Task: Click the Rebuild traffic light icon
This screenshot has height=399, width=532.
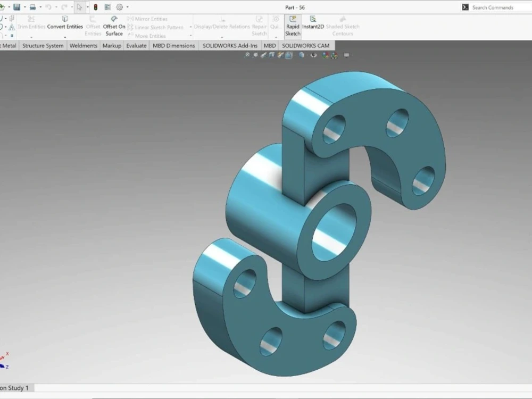Action: pyautogui.click(x=96, y=7)
